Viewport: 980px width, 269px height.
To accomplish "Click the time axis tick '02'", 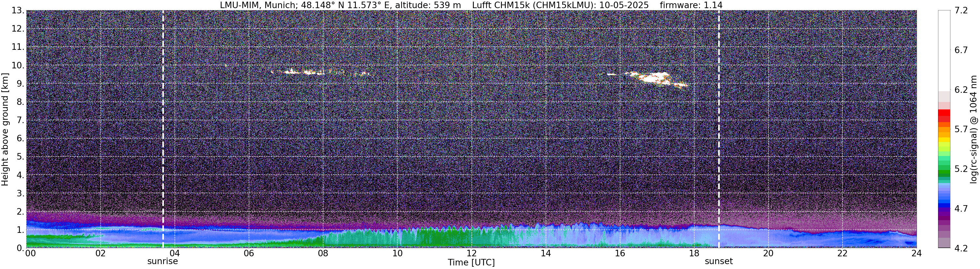I will [100, 253].
